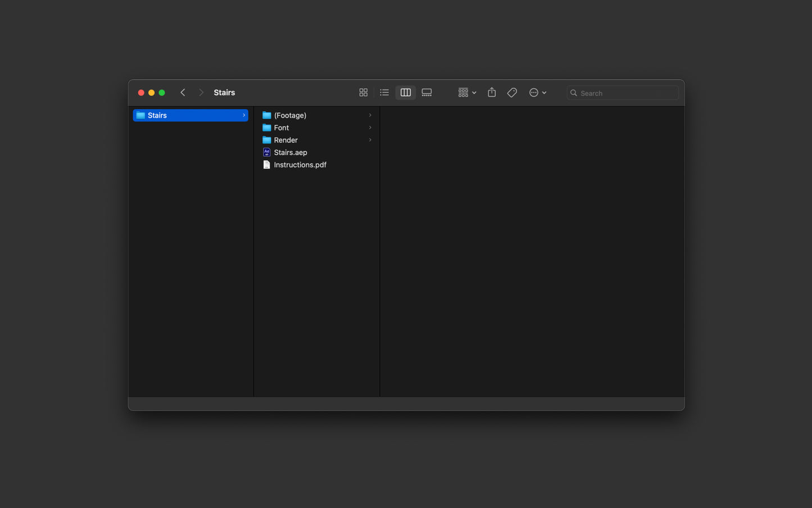Open the group-by options menu
The width and height of the screenshot is (812, 508).
pos(467,93)
